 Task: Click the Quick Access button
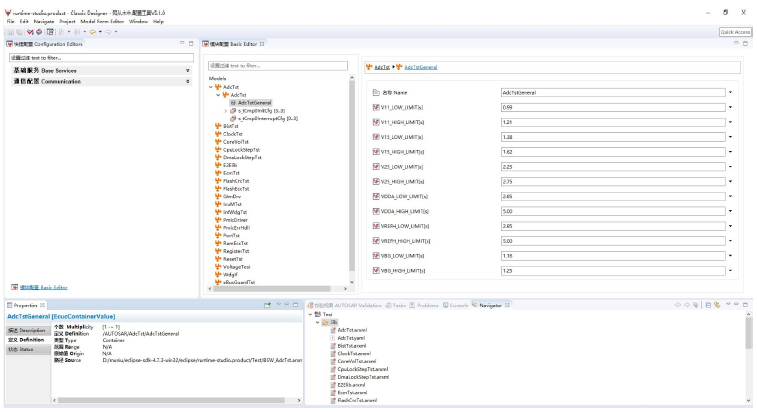pos(735,32)
